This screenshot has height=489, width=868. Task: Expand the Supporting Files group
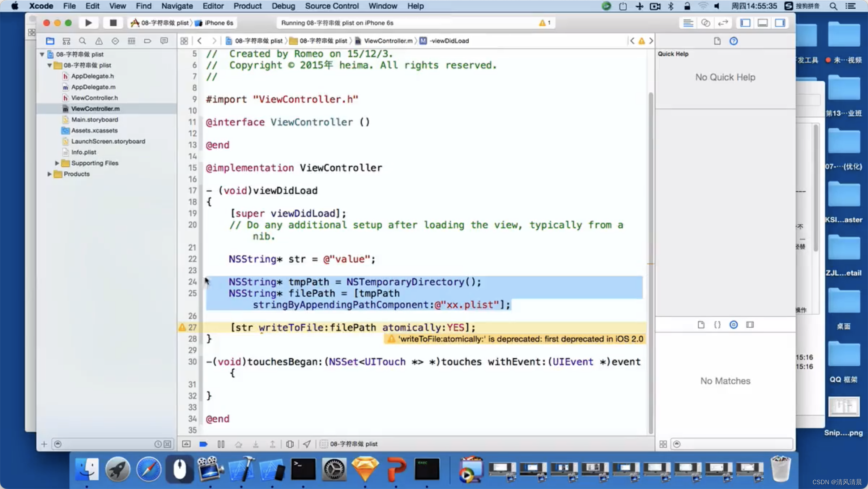click(x=57, y=163)
